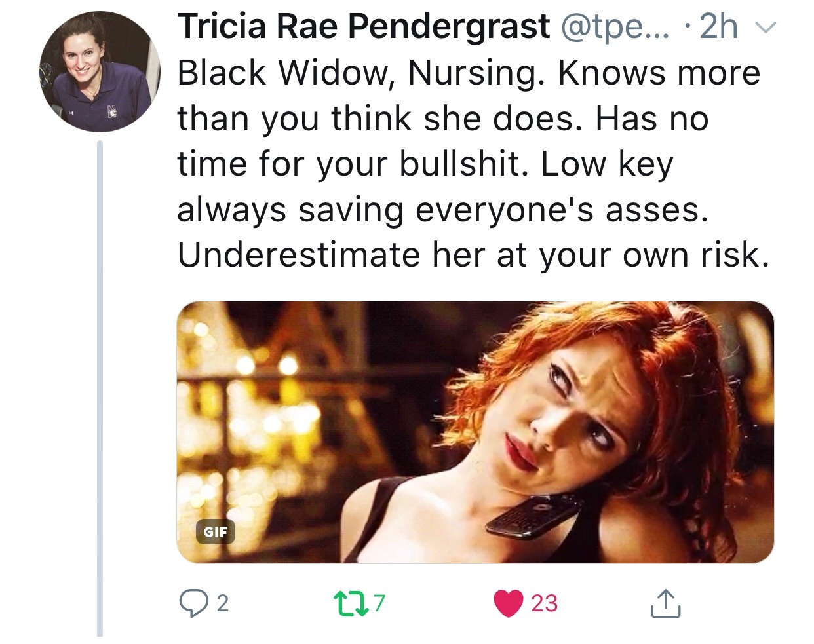Click the retweet count number 7
This screenshot has height=644, width=814.
point(379,603)
